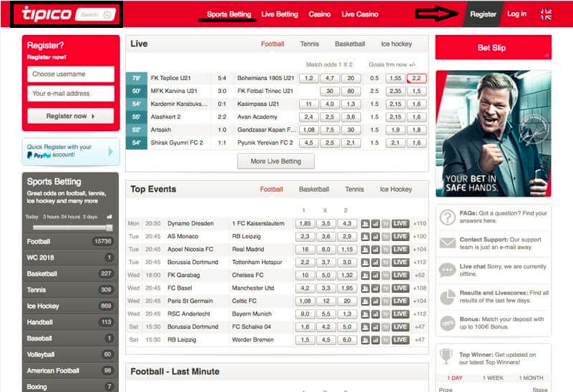Click the Register button in header
The image size is (573, 392).
pyautogui.click(x=483, y=14)
